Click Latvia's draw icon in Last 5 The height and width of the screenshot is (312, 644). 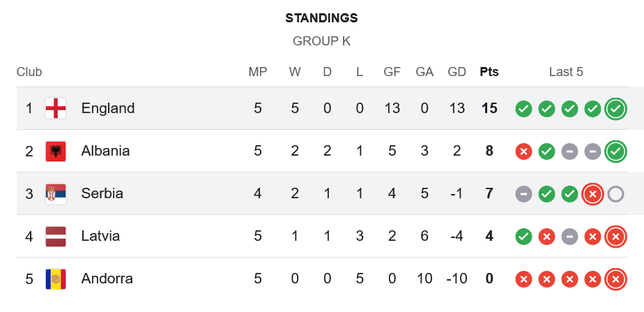(x=569, y=237)
